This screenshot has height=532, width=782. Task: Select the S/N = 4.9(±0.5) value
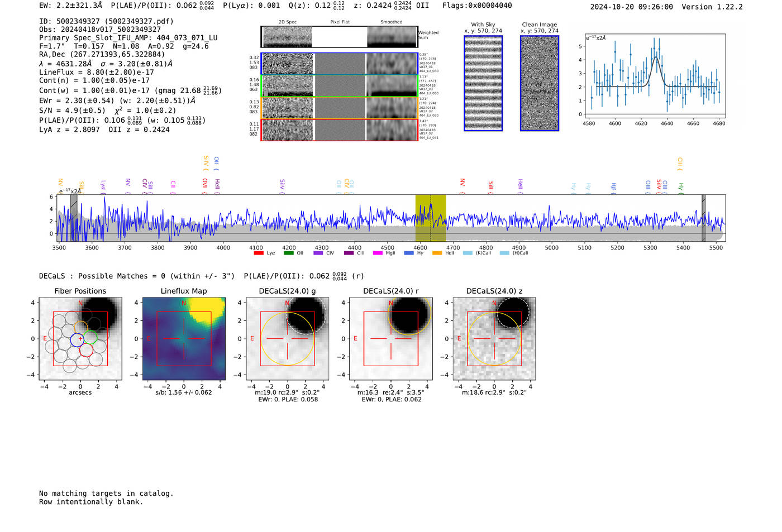click(x=72, y=111)
